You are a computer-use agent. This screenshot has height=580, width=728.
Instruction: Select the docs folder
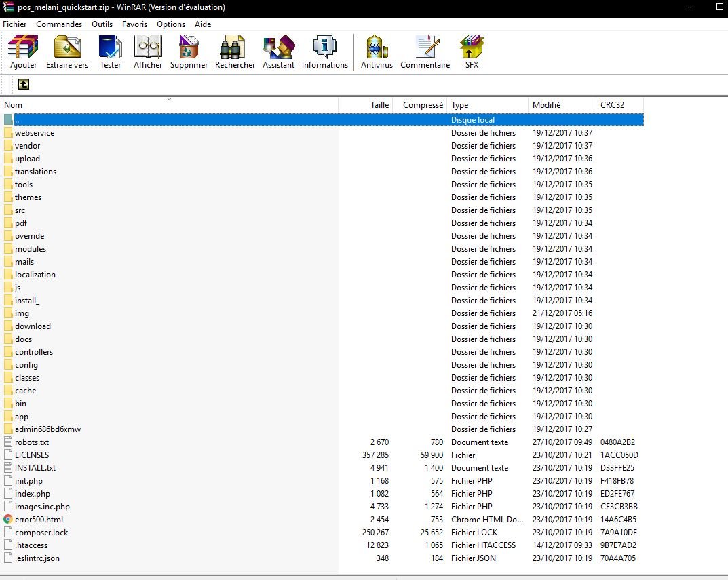(x=23, y=339)
